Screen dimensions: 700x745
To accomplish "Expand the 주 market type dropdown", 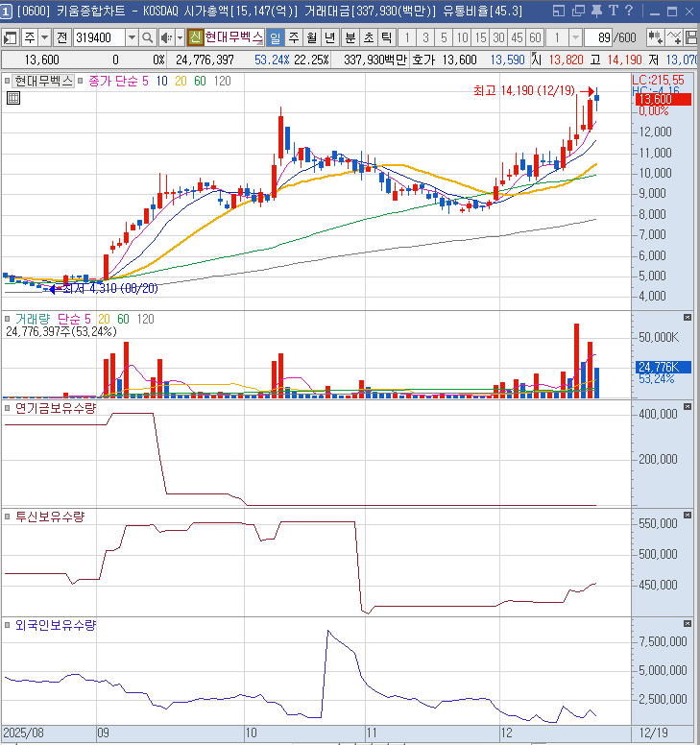I will 44,37.
